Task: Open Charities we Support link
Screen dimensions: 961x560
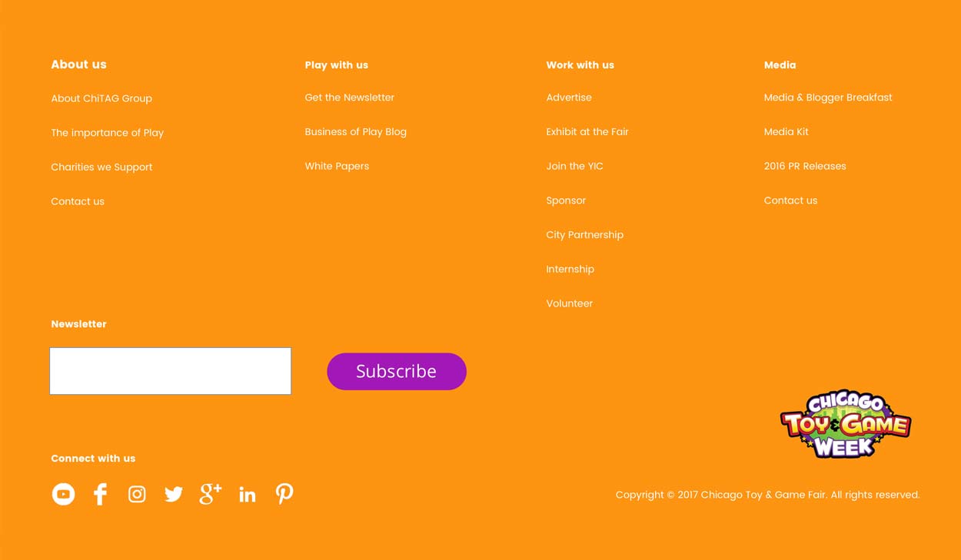Action: pos(101,167)
